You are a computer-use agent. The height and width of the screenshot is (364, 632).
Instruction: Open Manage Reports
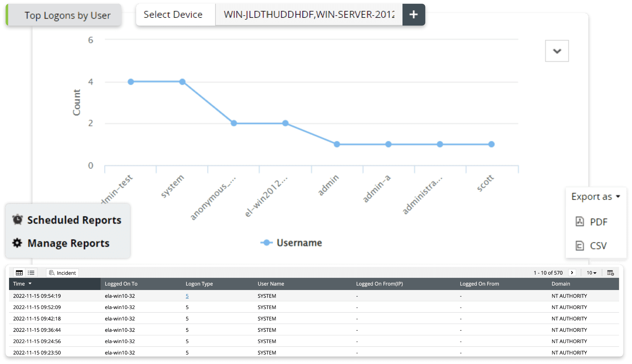68,243
